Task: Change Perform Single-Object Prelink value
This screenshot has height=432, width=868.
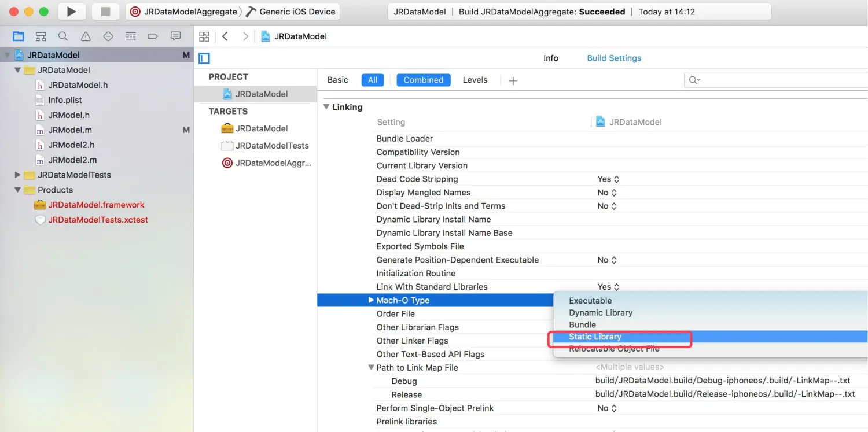Action: point(607,408)
